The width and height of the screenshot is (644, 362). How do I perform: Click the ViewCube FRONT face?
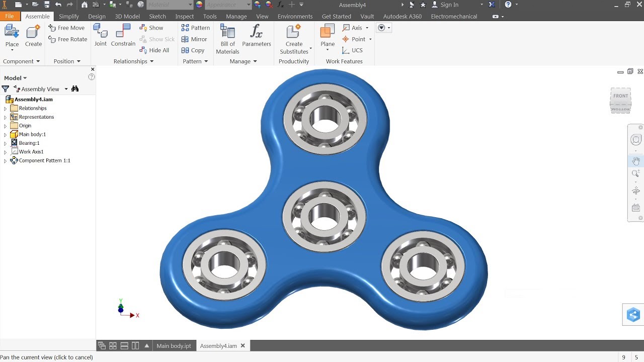[x=620, y=96]
